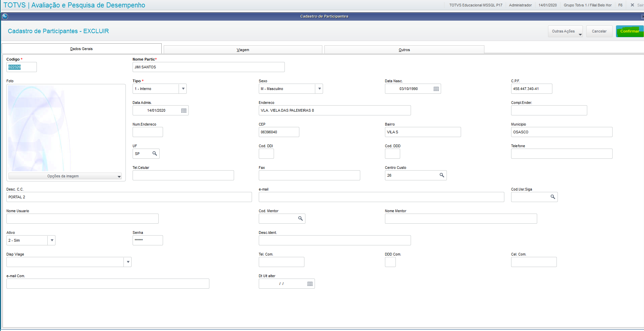
Task: Click the Nome Usuario field
Action: [82, 219]
